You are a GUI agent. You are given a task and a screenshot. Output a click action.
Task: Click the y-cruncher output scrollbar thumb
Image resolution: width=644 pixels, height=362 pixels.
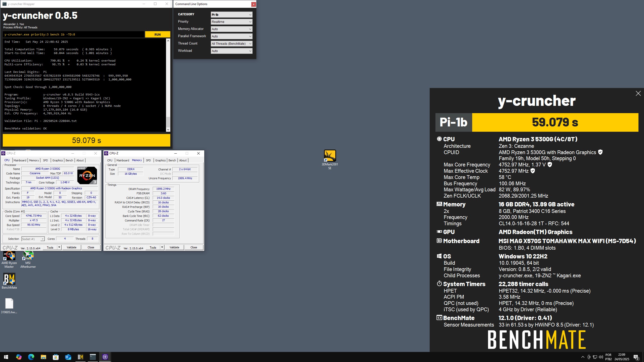click(168, 122)
